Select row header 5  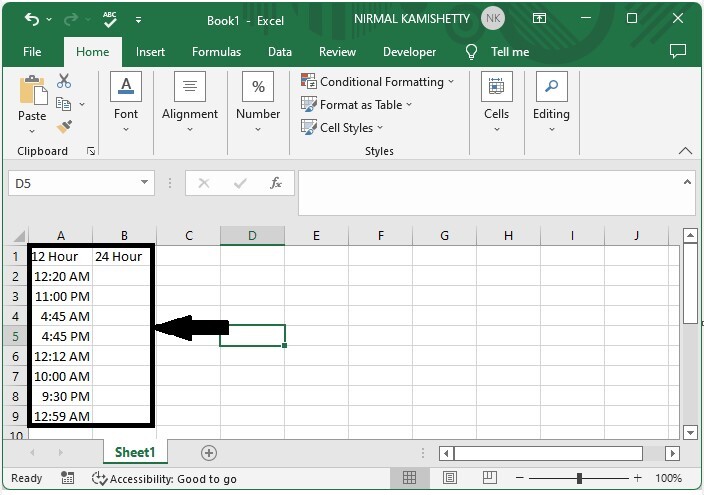[x=15, y=336]
